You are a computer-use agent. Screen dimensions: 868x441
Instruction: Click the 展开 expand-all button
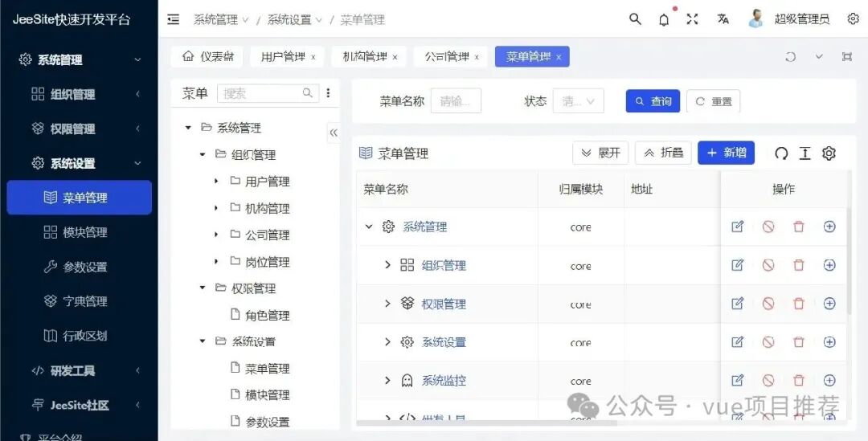point(600,153)
